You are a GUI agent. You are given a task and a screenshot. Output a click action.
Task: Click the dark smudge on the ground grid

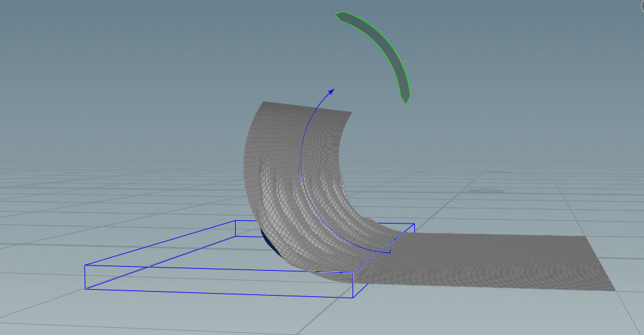pyautogui.click(x=486, y=191)
